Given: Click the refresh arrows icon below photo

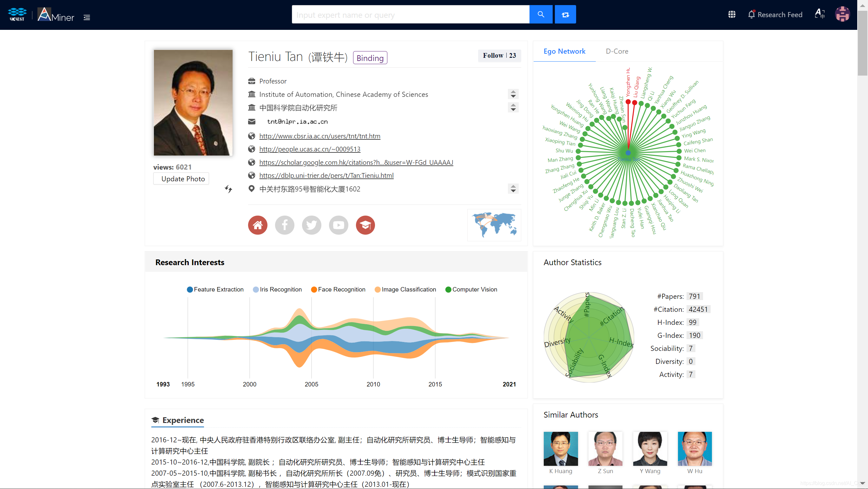Looking at the screenshot, I should pos(228,189).
